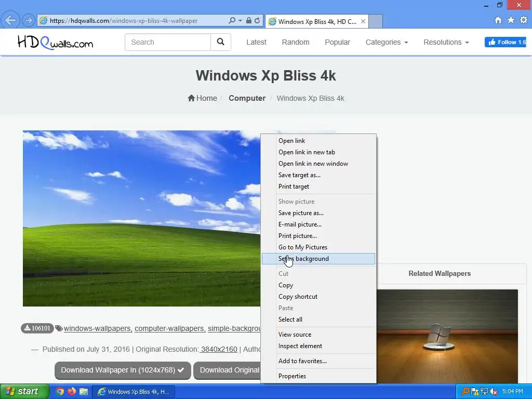
Task: Expand the Resolutions dropdown
Action: 446,42
